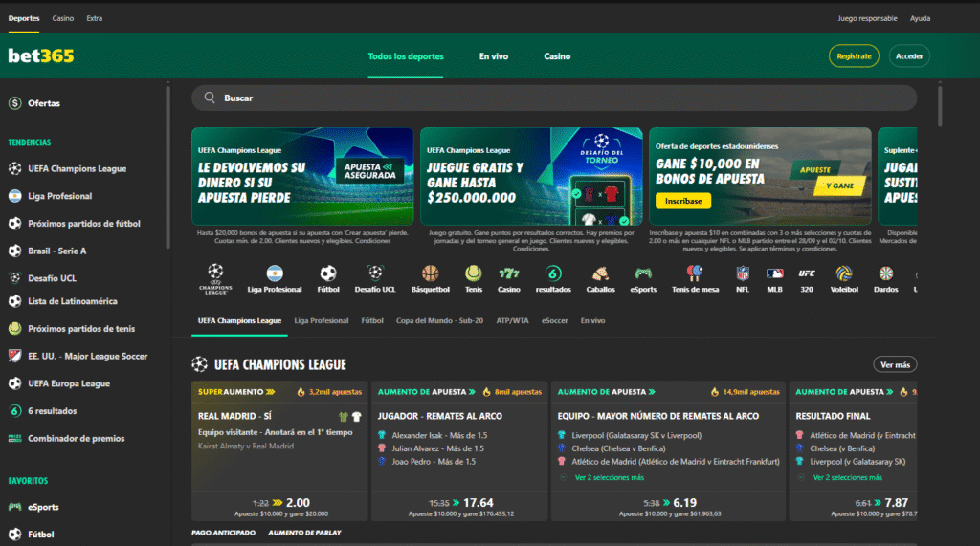The image size is (980, 546).
Task: Select the Voleibol ball icon
Action: click(844, 273)
